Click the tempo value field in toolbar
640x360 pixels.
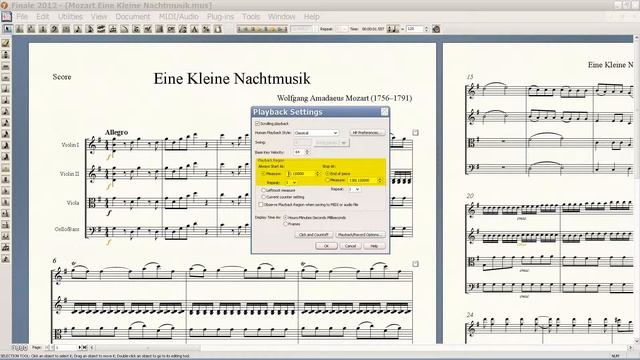click(415, 29)
